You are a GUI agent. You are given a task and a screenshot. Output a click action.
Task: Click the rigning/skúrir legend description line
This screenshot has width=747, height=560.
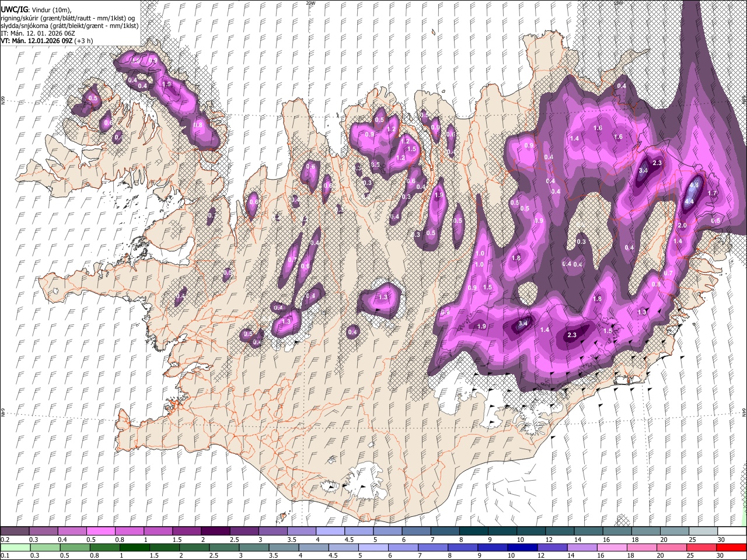pos(68,18)
